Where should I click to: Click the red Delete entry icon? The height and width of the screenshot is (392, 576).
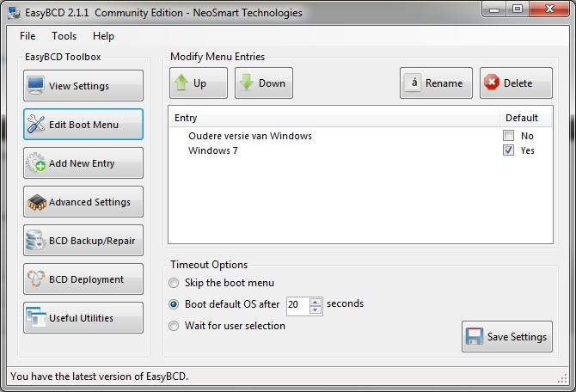[x=492, y=83]
